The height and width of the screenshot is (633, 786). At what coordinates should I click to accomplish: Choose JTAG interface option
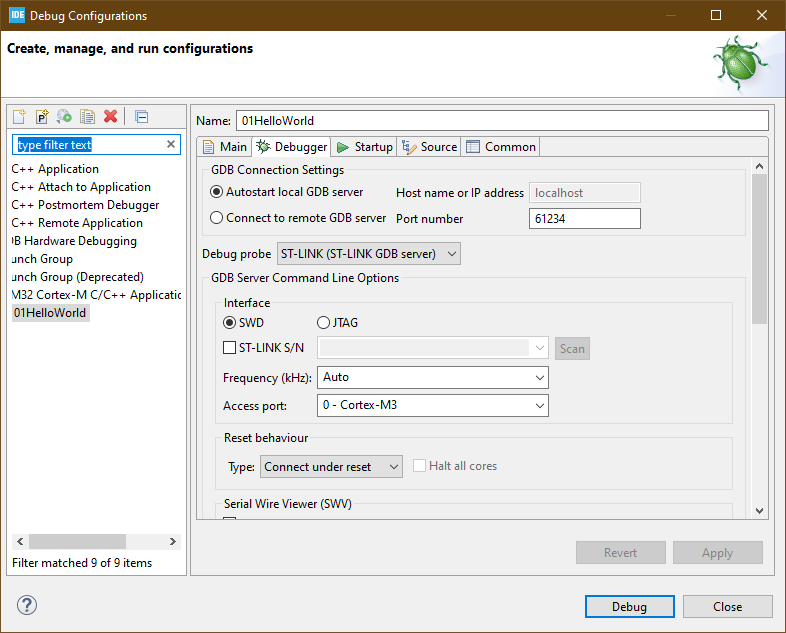coord(323,322)
